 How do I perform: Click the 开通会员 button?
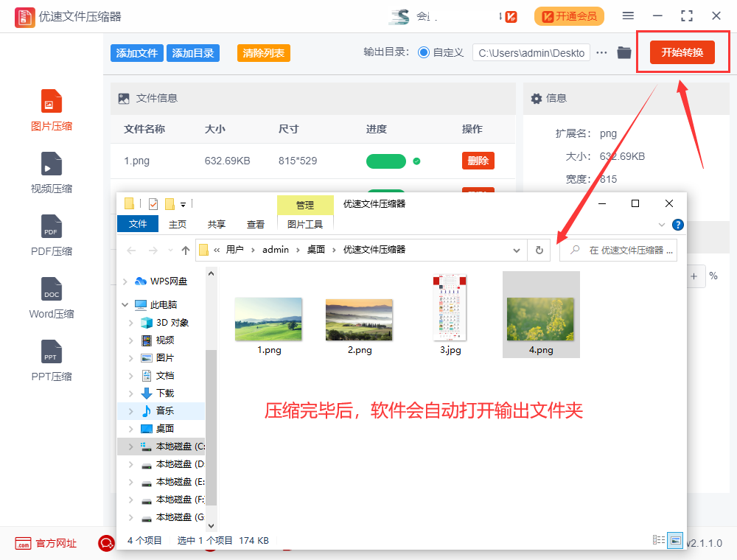tap(569, 16)
